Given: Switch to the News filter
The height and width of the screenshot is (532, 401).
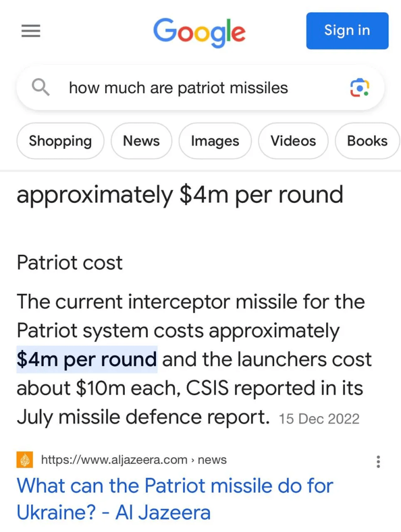Looking at the screenshot, I should point(141,141).
